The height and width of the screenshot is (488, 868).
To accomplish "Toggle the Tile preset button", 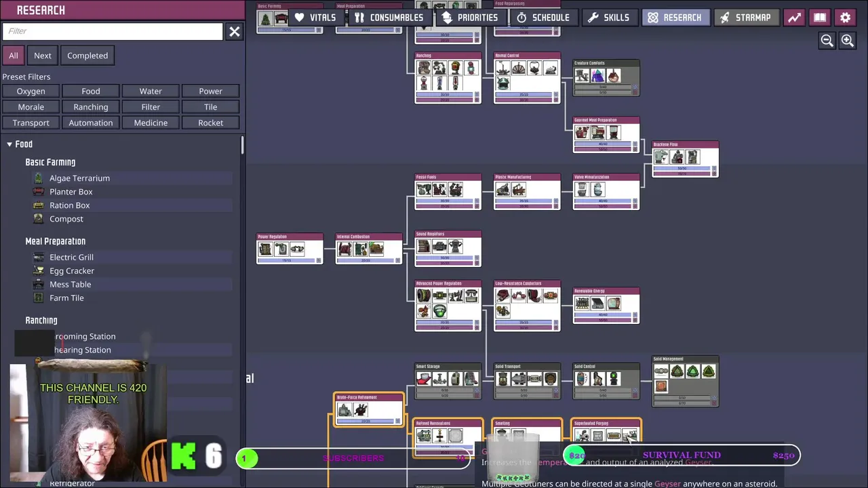I will (211, 107).
